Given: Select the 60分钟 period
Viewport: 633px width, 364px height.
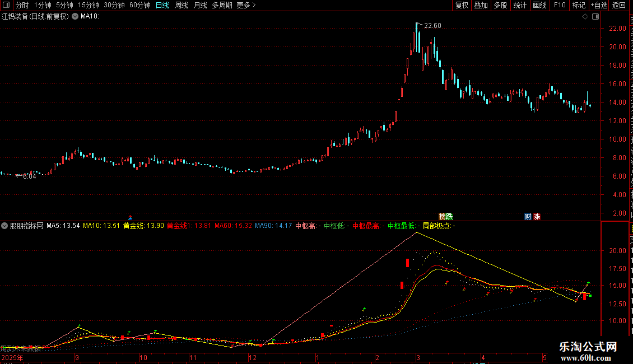Looking at the screenshot, I should (139, 5).
